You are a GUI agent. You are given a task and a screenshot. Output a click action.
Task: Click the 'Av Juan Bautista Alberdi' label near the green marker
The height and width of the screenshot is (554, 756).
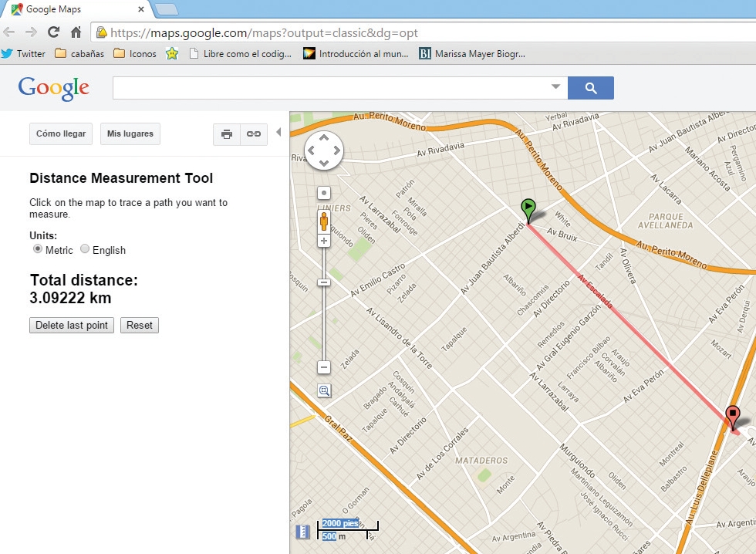(492, 258)
